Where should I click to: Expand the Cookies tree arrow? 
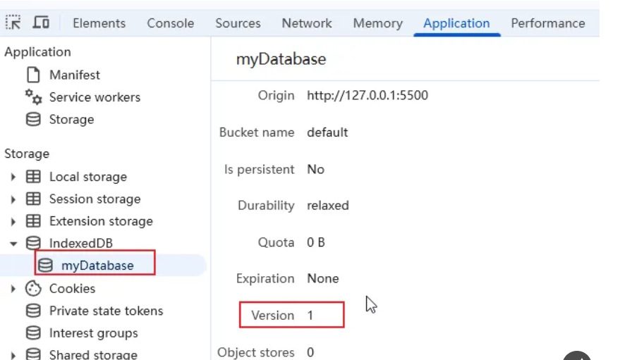click(x=13, y=289)
